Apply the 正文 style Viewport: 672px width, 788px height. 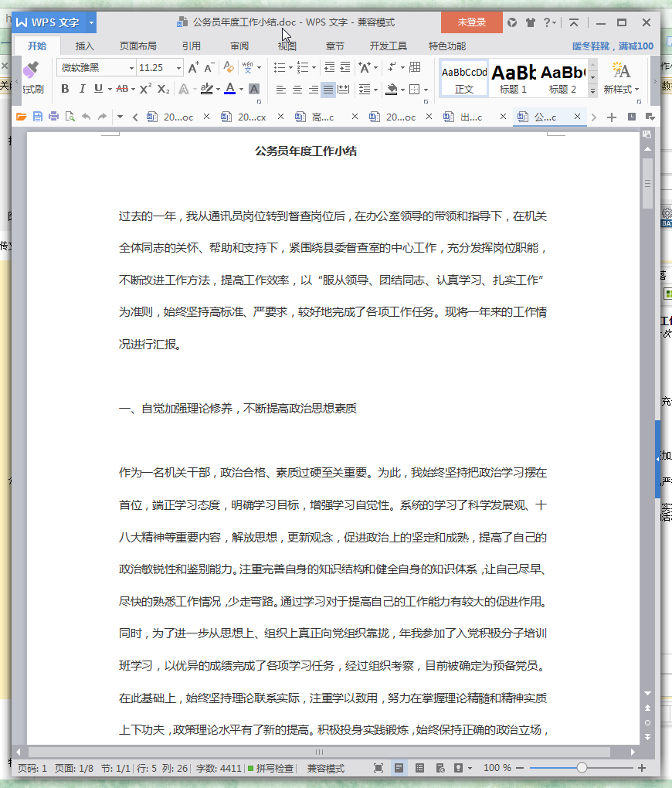tap(464, 78)
